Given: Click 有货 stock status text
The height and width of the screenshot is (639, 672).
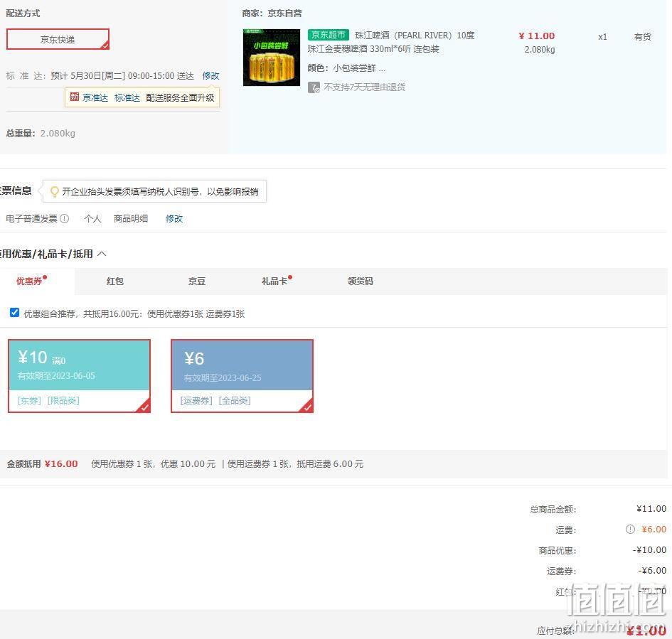Looking at the screenshot, I should pyautogui.click(x=642, y=37).
